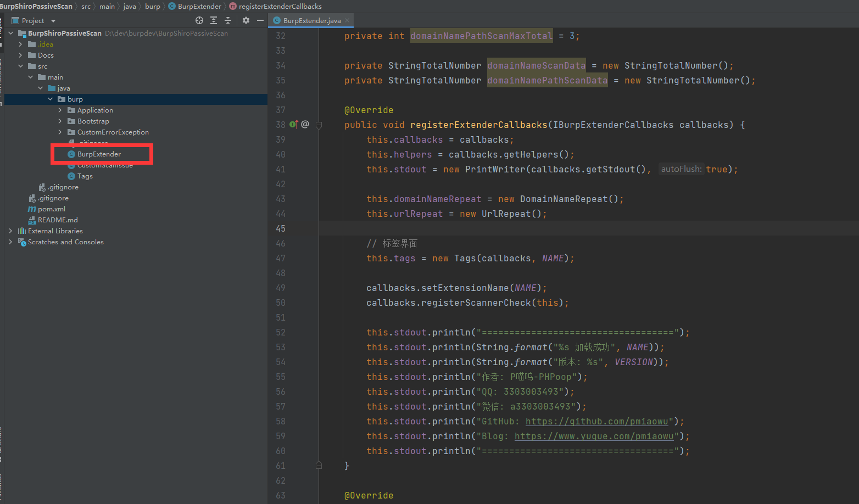Click line number 45 in gutter
Screen dimensions: 859x504
tap(281, 228)
